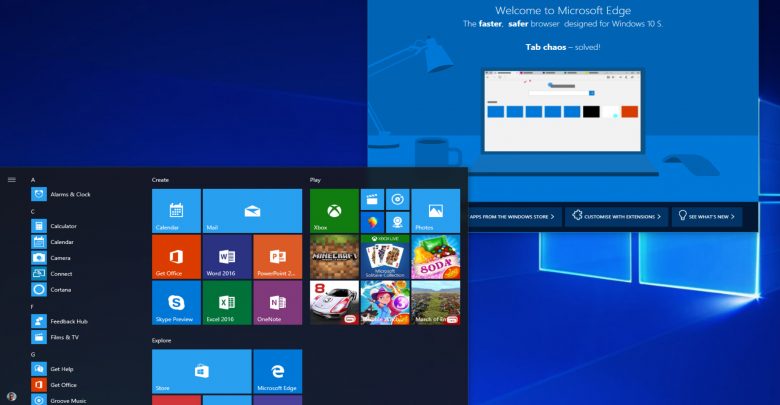780x405 pixels.
Task: Click the small webcam Camera tile
Action: [x=397, y=222]
